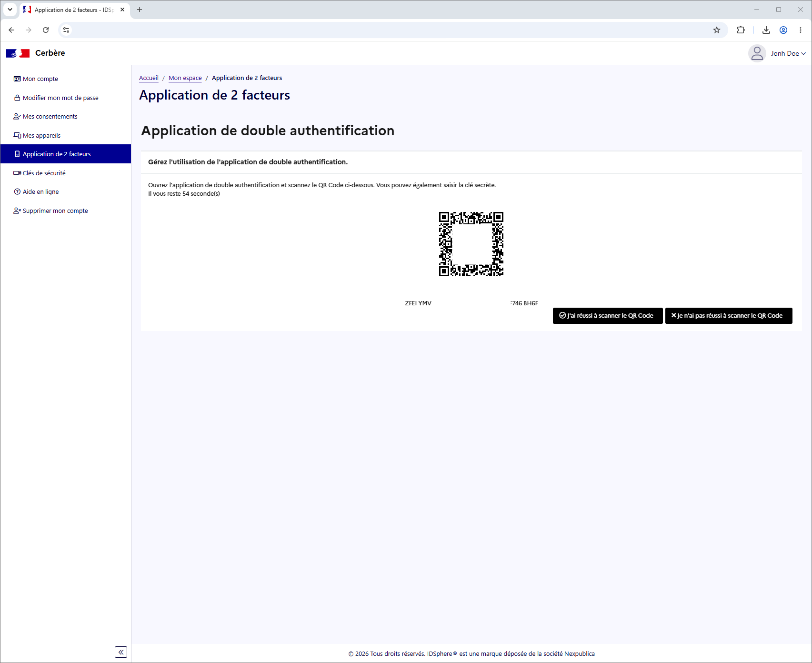Confirm J'ai réussi à scanner le QR Code
The image size is (812, 663).
click(x=608, y=316)
